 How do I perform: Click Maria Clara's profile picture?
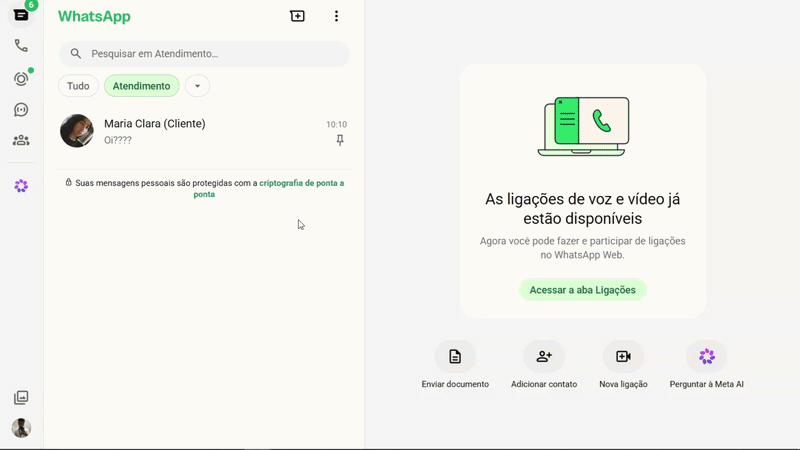pyautogui.click(x=77, y=131)
